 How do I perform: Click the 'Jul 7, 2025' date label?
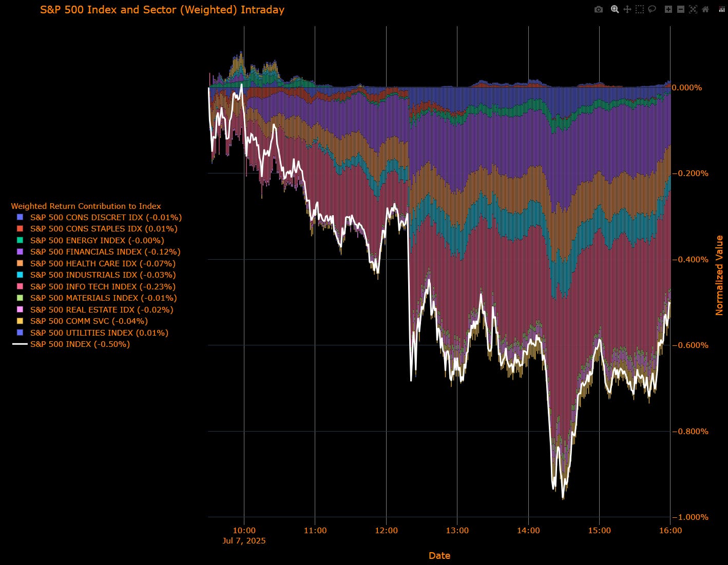point(244,540)
